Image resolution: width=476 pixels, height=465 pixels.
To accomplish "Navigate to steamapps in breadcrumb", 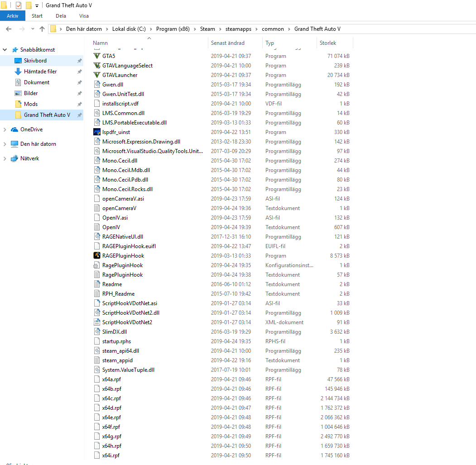I will click(238, 29).
